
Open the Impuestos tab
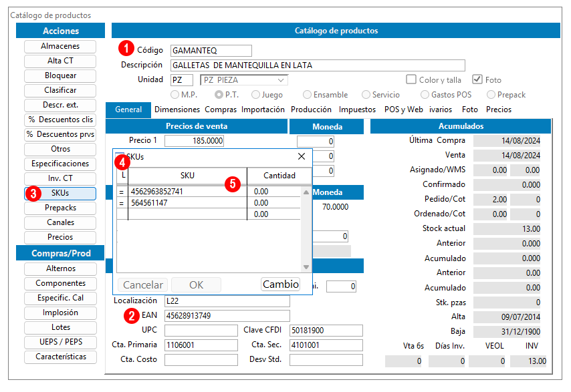(357, 110)
